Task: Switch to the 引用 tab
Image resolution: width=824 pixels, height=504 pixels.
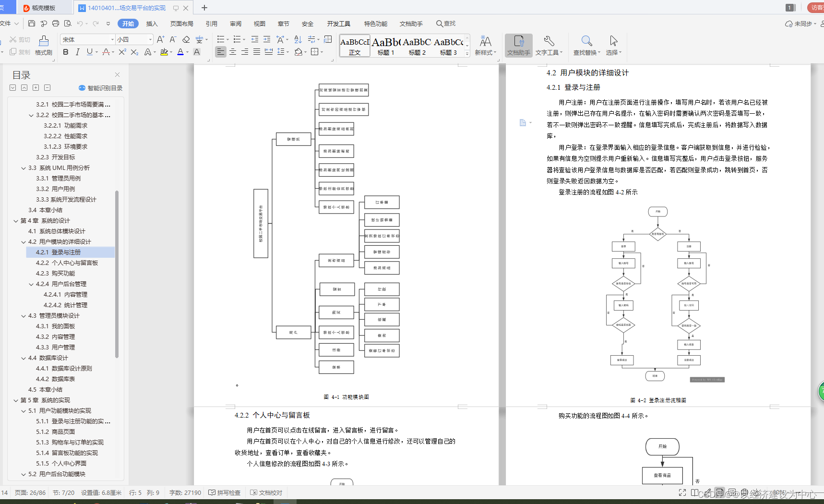Action: pyautogui.click(x=212, y=24)
